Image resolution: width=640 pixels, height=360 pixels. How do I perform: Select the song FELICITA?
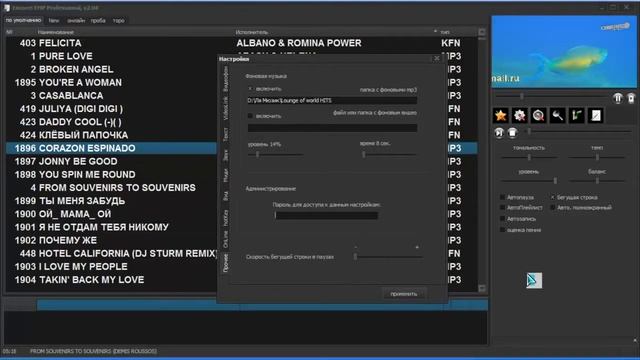pos(60,43)
